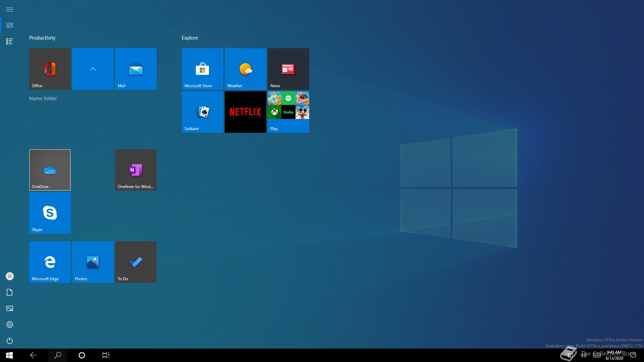644x362 pixels.
Task: Launch the Skype tile
Action: point(50,213)
